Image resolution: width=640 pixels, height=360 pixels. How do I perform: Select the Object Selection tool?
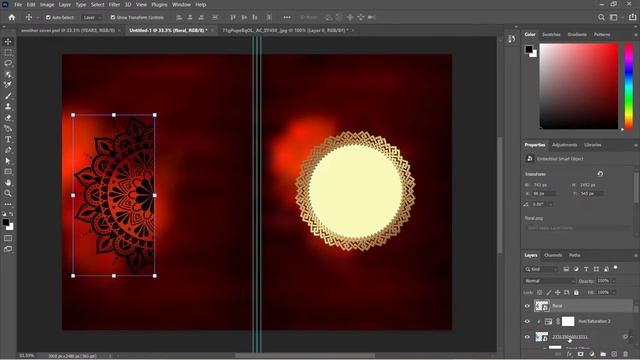[x=8, y=74]
